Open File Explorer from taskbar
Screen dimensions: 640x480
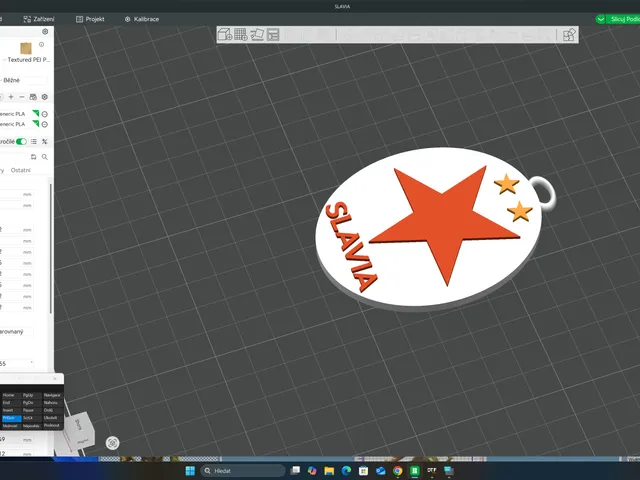(329, 471)
